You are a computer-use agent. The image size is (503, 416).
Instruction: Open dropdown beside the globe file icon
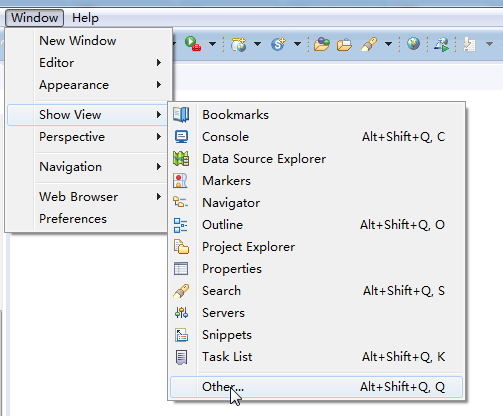pos(257,44)
